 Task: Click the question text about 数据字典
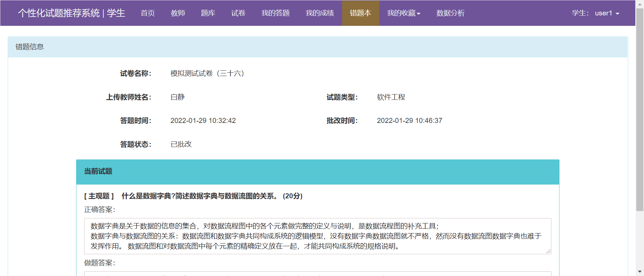tap(200, 196)
